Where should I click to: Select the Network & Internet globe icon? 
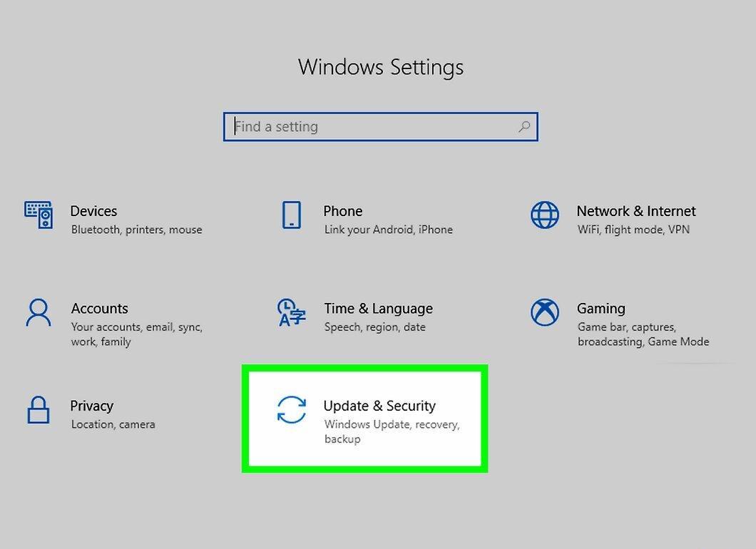tap(545, 215)
